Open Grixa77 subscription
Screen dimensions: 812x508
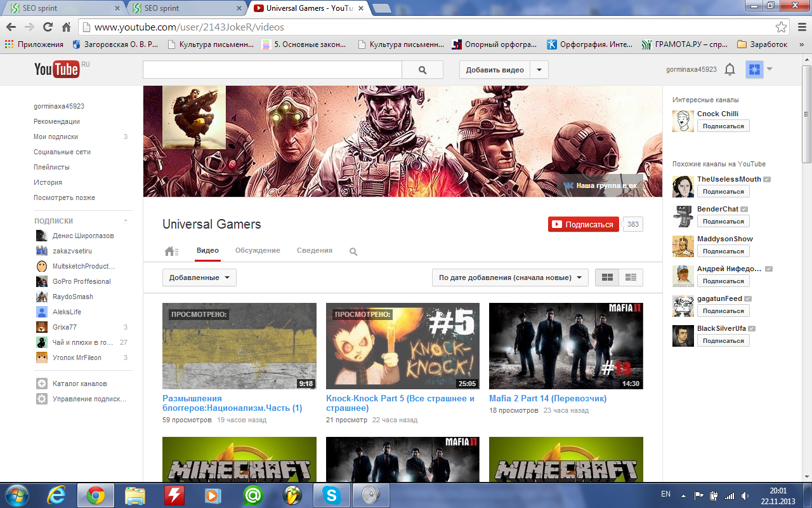(x=65, y=327)
